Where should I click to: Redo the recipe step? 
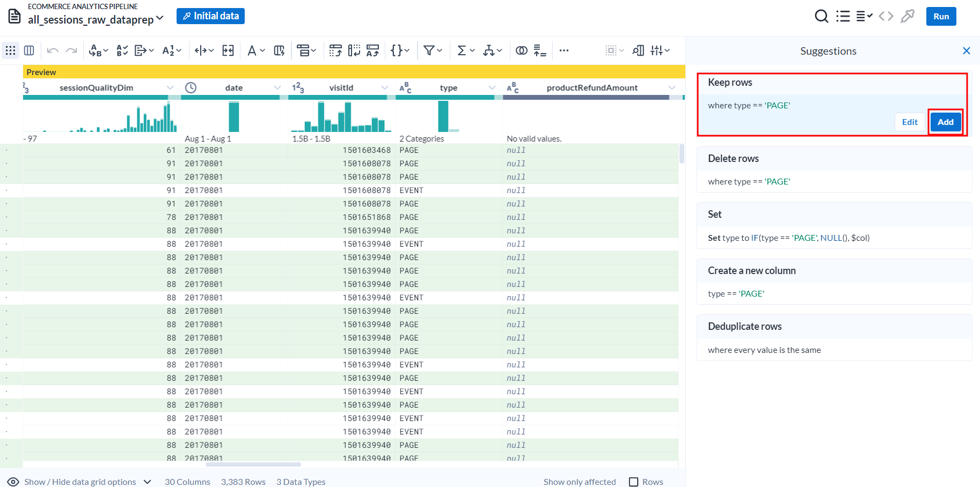tap(71, 50)
